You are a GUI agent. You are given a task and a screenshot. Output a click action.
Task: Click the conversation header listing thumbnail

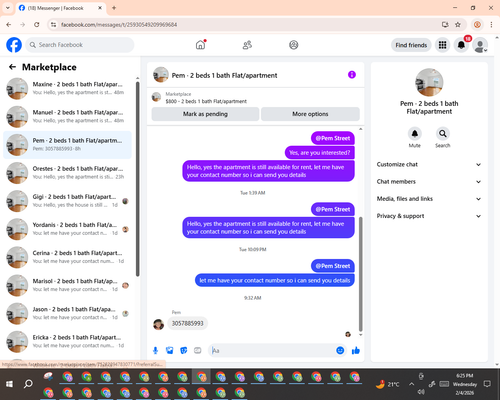tap(161, 75)
